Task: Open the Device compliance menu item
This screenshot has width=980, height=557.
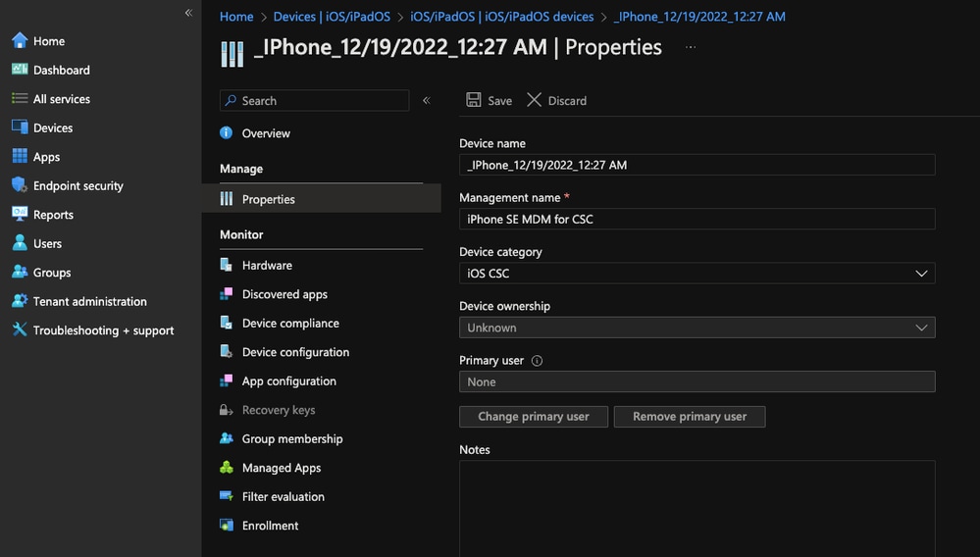Action: pyautogui.click(x=290, y=324)
